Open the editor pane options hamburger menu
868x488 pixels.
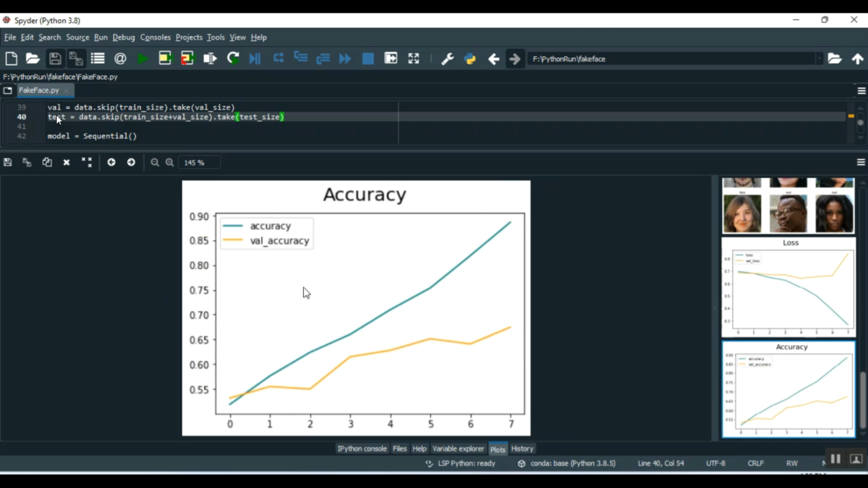pos(861,91)
